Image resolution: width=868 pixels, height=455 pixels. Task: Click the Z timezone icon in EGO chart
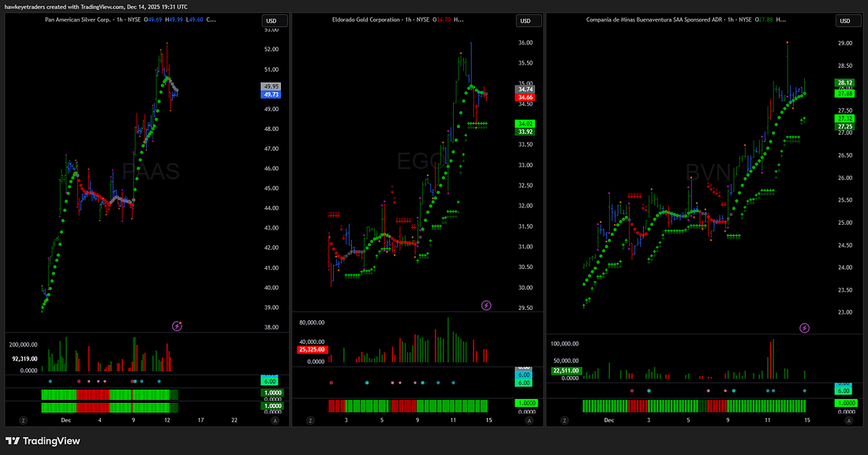click(310, 420)
